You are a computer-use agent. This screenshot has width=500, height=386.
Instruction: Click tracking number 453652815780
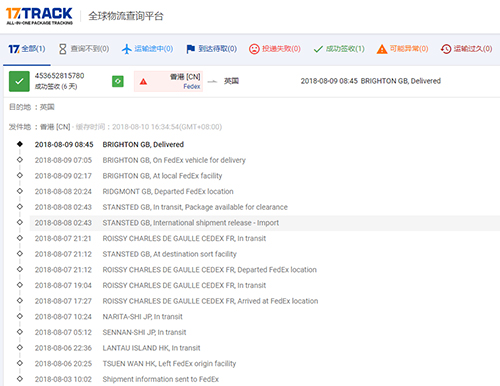[59, 76]
